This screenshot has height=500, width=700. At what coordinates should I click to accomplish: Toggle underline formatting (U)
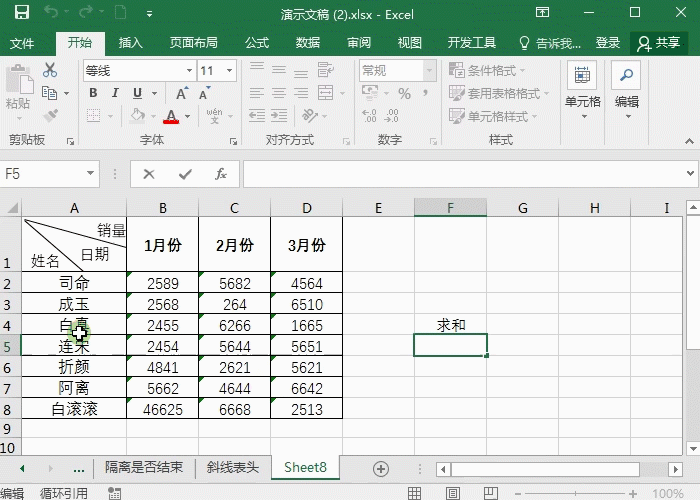(x=138, y=93)
